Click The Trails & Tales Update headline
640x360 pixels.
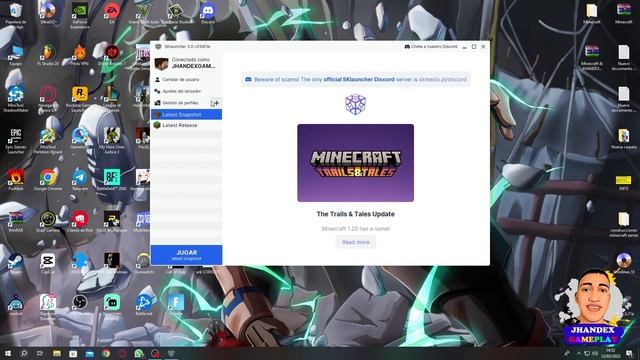[x=356, y=214]
